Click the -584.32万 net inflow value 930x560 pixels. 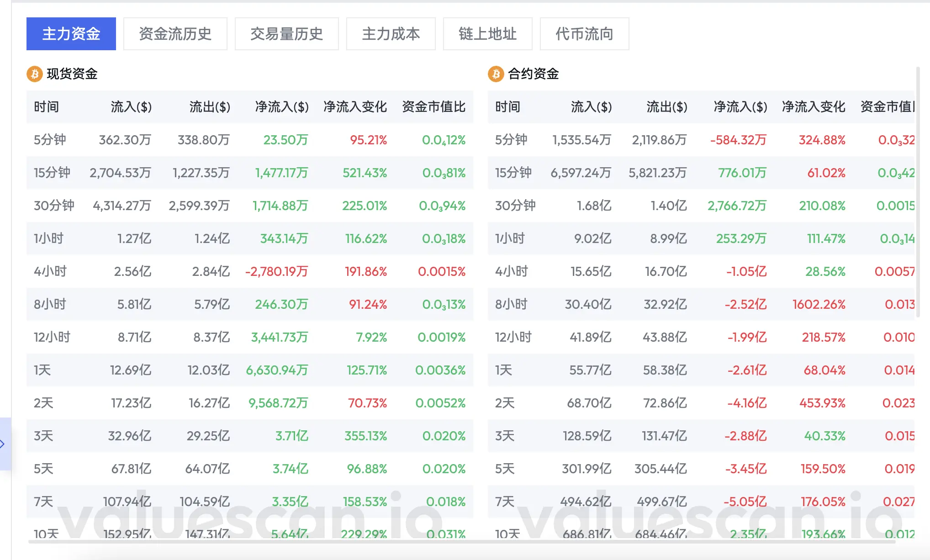pyautogui.click(x=738, y=140)
